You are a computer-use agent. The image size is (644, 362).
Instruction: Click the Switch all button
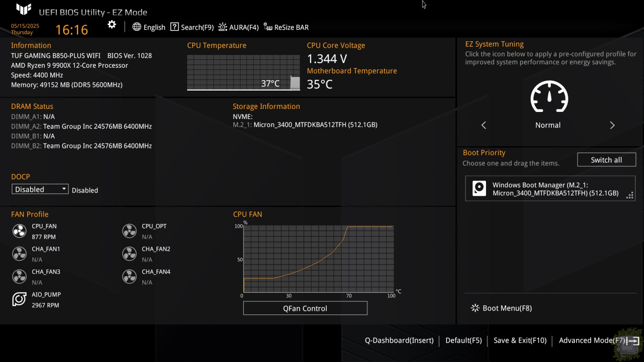pos(606,160)
